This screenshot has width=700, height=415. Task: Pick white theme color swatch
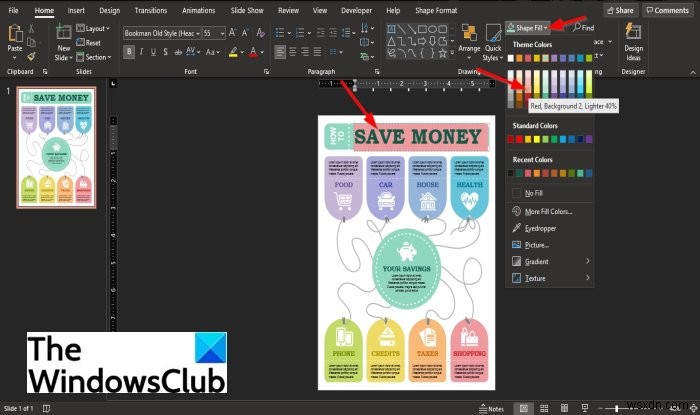pos(511,58)
